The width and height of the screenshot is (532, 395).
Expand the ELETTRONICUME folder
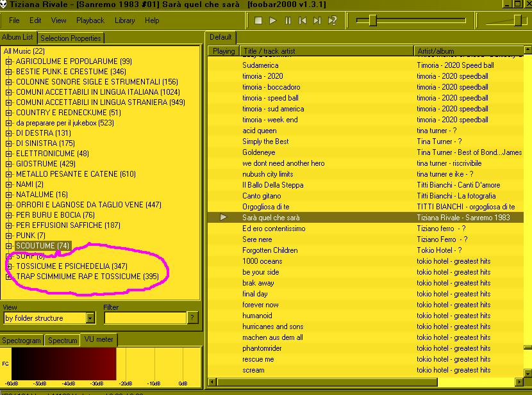[x=9, y=154]
